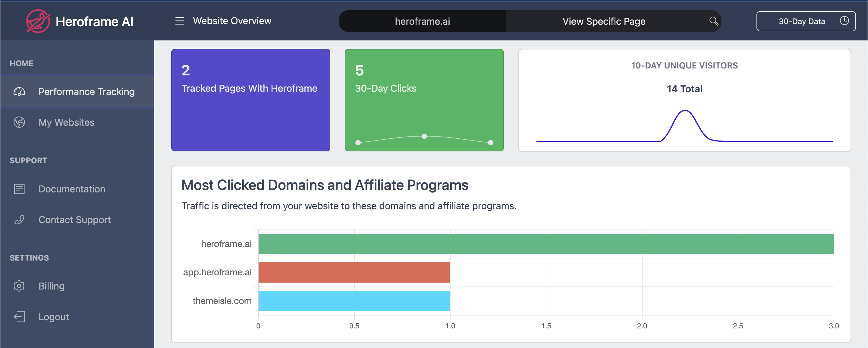The width and height of the screenshot is (868, 348).
Task: Click the middle point on clicks sparkline
Action: tap(424, 136)
